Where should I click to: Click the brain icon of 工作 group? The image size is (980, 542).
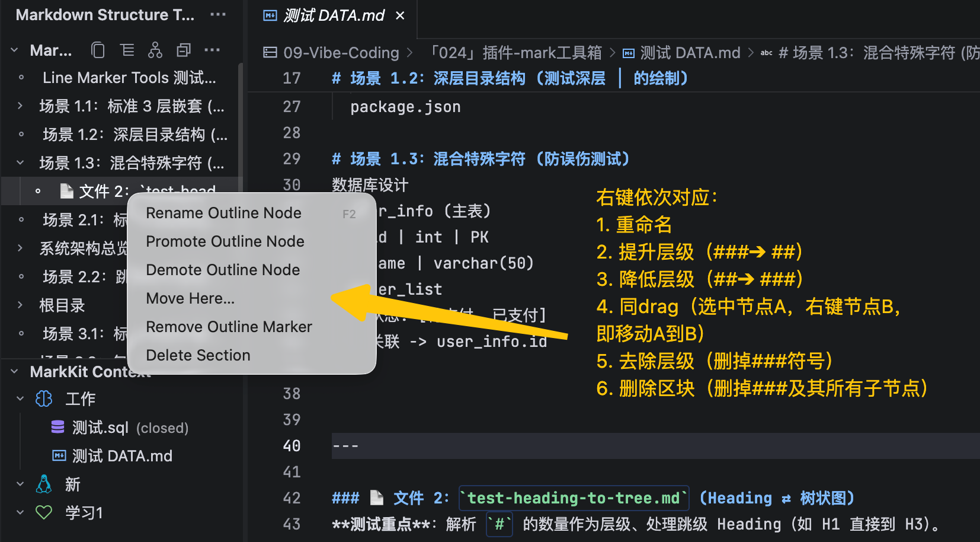coord(44,398)
